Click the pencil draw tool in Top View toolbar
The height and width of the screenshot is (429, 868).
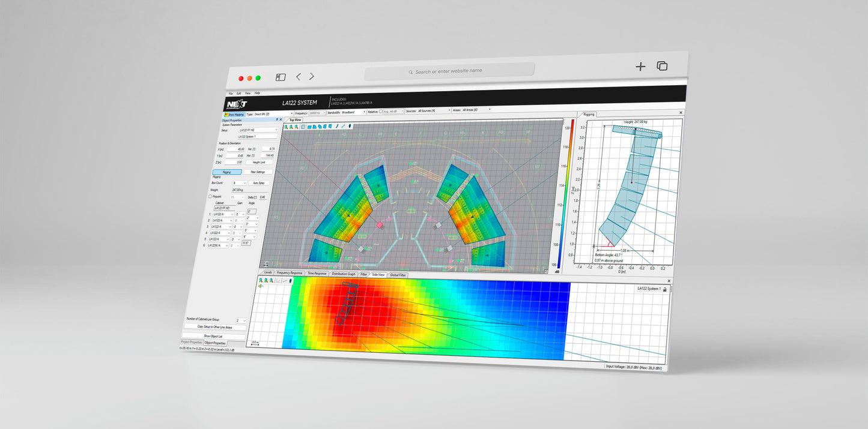click(x=336, y=127)
